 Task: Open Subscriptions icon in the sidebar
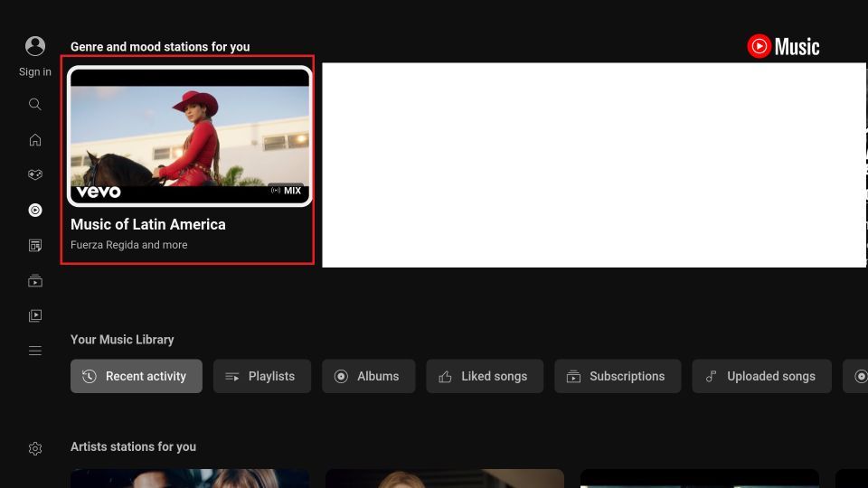[35, 280]
